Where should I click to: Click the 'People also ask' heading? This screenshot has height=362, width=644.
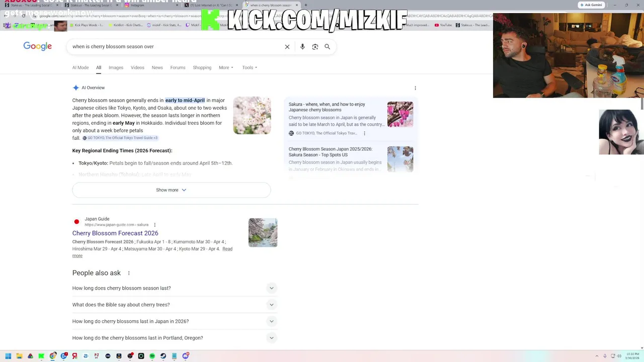pyautogui.click(x=97, y=273)
